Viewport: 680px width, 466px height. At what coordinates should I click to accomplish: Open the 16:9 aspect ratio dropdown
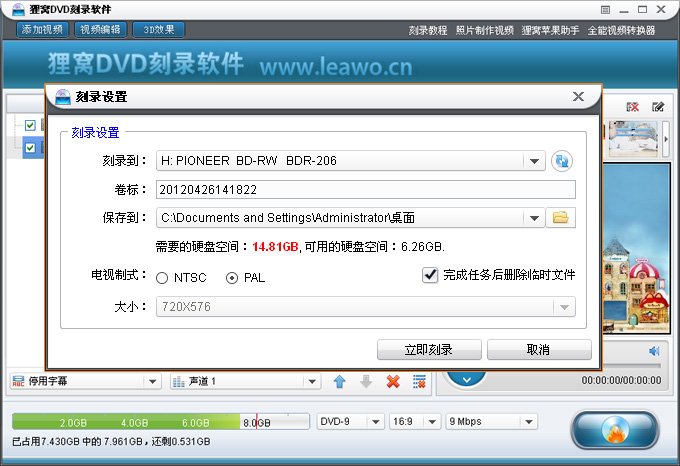[432, 421]
